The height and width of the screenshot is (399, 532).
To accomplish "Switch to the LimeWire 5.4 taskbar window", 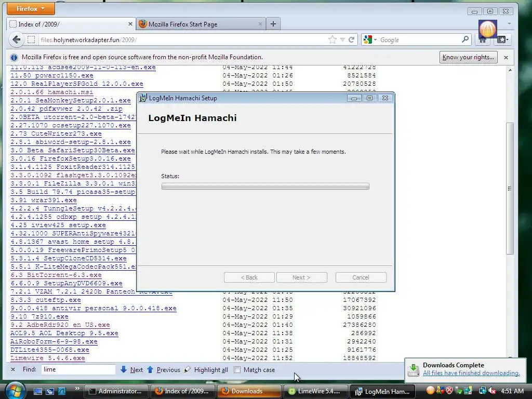I will pos(315,391).
